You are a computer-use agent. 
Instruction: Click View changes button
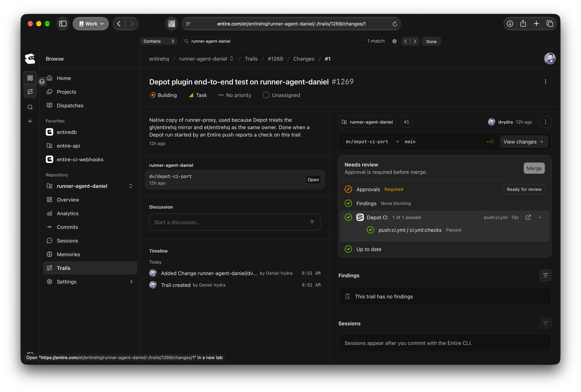pyautogui.click(x=524, y=142)
